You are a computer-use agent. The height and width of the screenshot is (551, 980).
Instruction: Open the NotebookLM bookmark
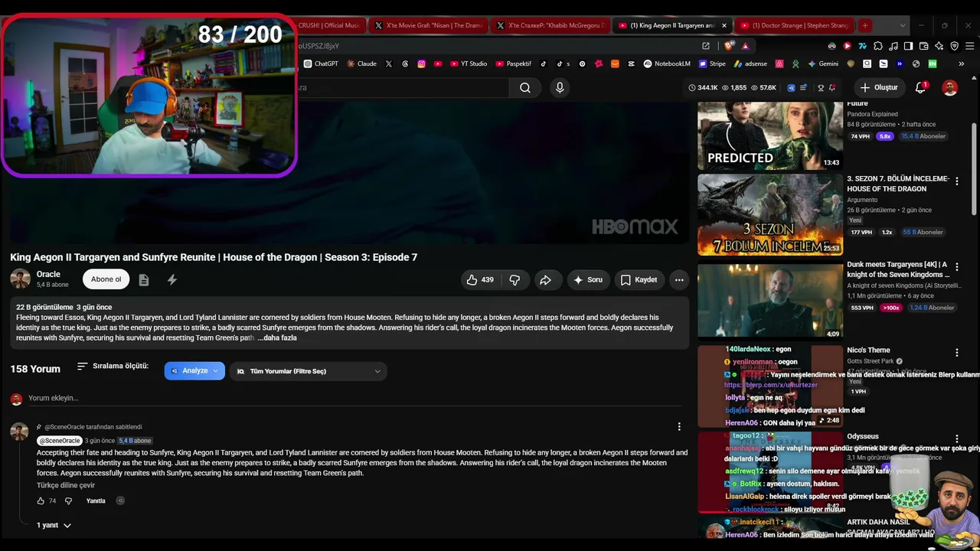(667, 64)
